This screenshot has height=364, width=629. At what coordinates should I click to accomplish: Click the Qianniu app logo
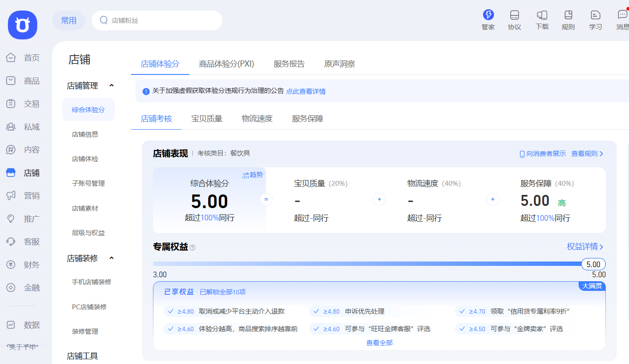[x=23, y=25]
